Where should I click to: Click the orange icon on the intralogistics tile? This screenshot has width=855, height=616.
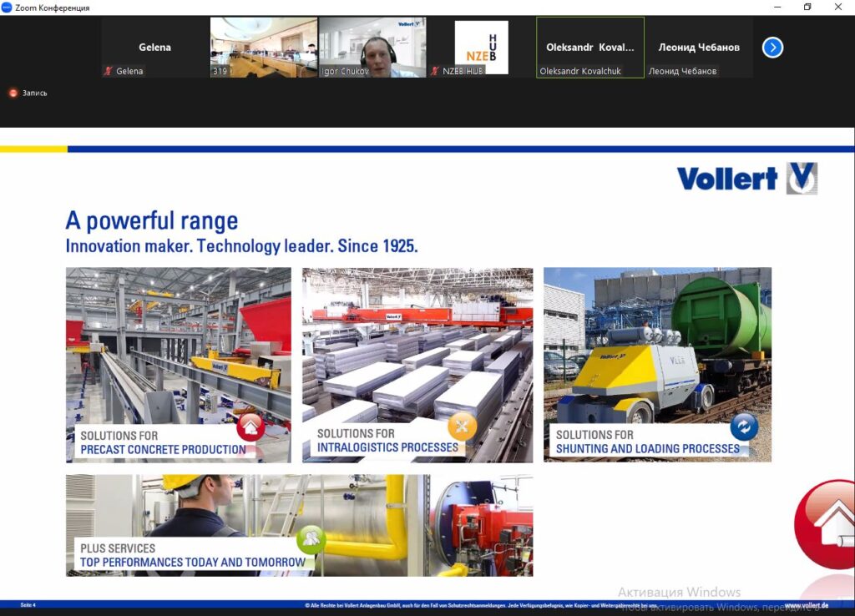tap(462, 426)
